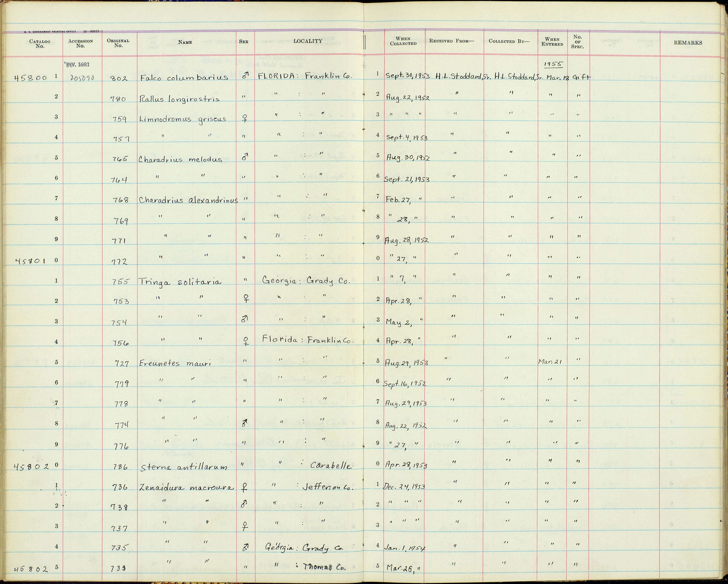Screen dimensions: 728x584
Task: Click the name 'Charadrius alexandrinus'
Action: click(x=188, y=200)
